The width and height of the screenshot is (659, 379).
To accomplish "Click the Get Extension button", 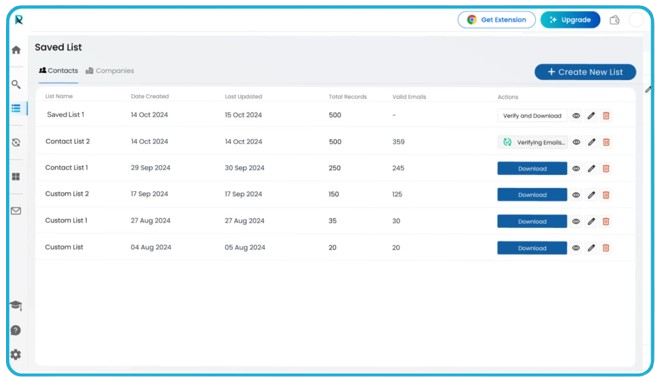I will pos(496,20).
